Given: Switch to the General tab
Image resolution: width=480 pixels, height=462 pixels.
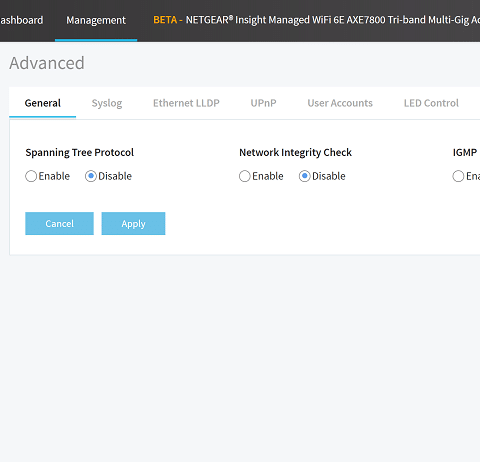Looking at the screenshot, I should 43,103.
